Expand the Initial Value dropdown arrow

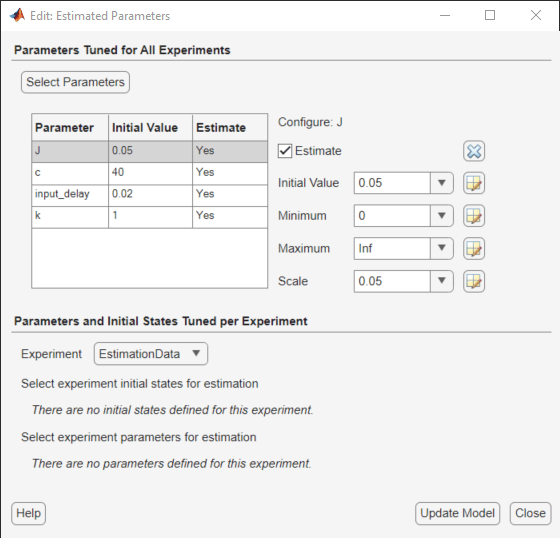tap(442, 183)
